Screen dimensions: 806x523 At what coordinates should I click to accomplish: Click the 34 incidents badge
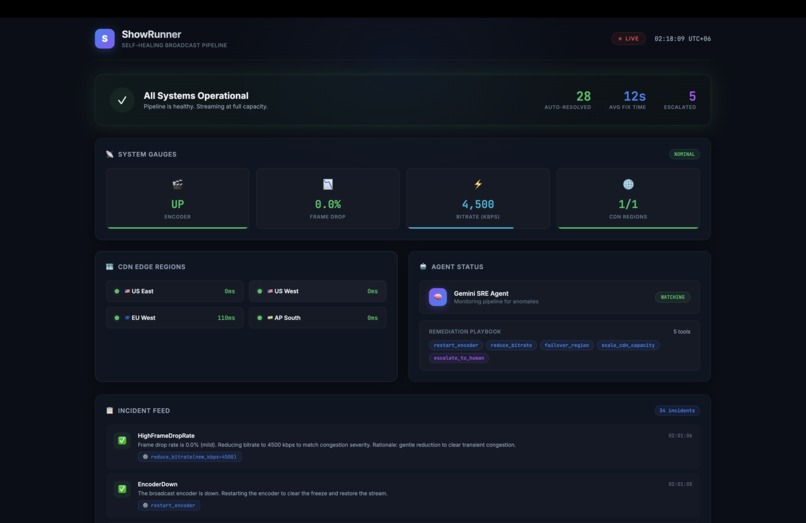(677, 410)
